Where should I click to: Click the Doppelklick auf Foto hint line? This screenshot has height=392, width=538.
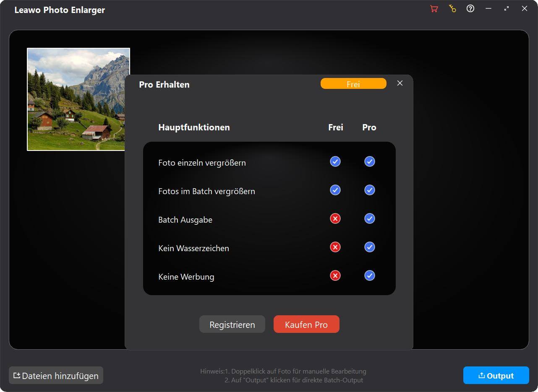[283, 371]
